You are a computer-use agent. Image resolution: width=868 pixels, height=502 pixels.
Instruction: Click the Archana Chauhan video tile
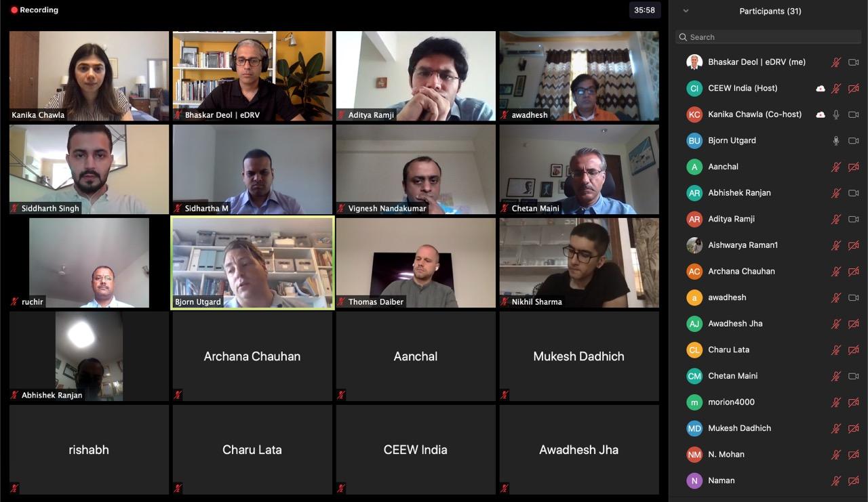click(x=252, y=356)
